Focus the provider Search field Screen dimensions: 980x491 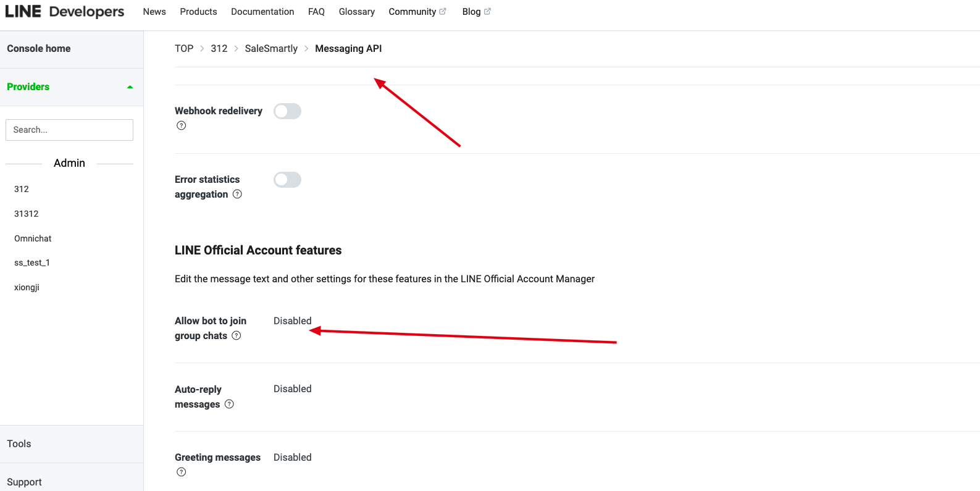[69, 130]
